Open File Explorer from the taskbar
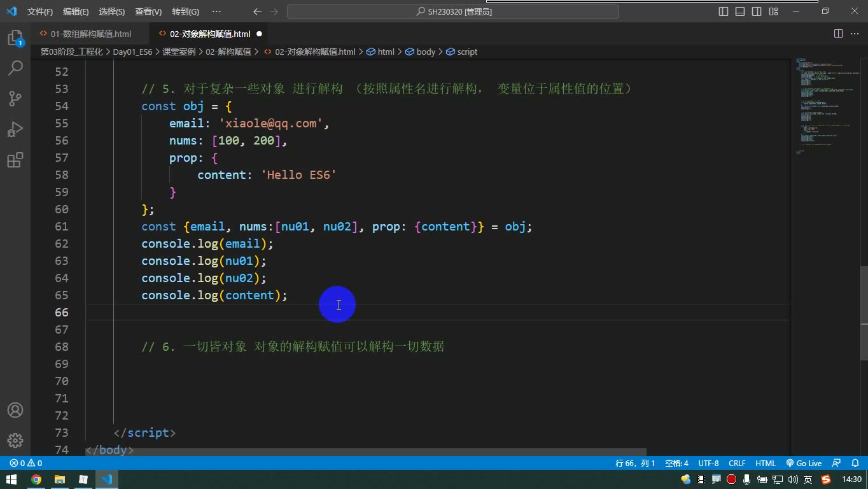The width and height of the screenshot is (868, 489). [x=60, y=479]
